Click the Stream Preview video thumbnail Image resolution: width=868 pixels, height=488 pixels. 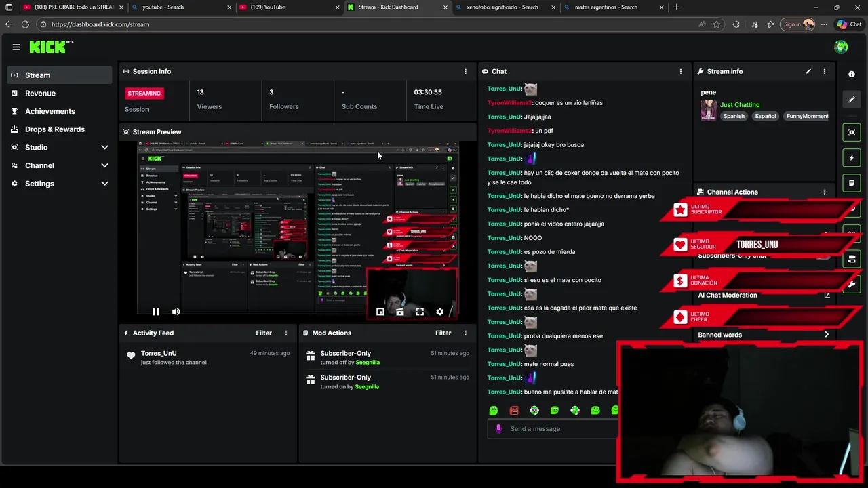pyautogui.click(x=298, y=229)
